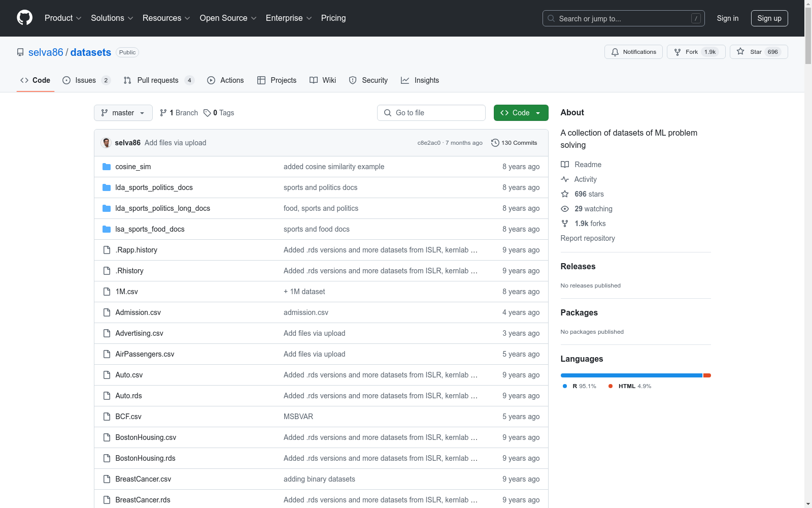Click the folder icon for lda_sports_politics_long_docs

107,208
